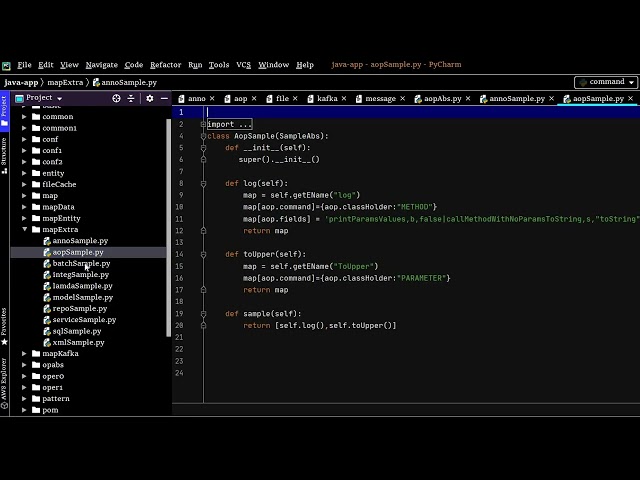Close the file editor tab

[x=295, y=98]
